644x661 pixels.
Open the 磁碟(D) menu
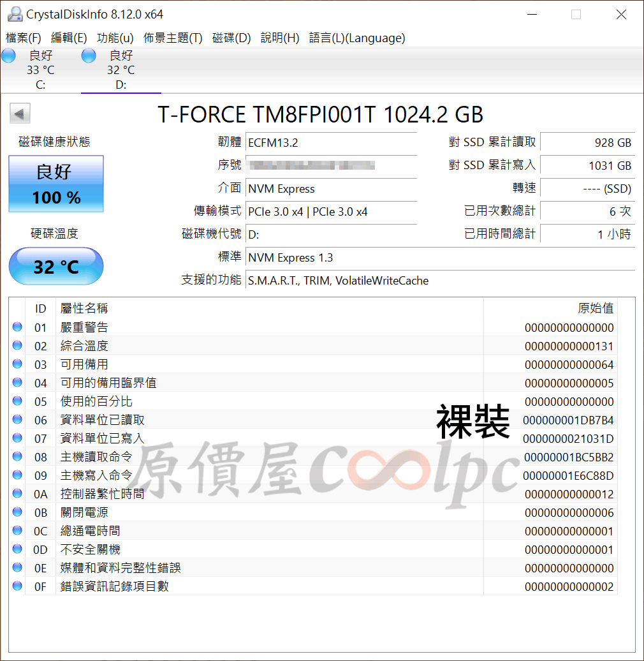231,38
